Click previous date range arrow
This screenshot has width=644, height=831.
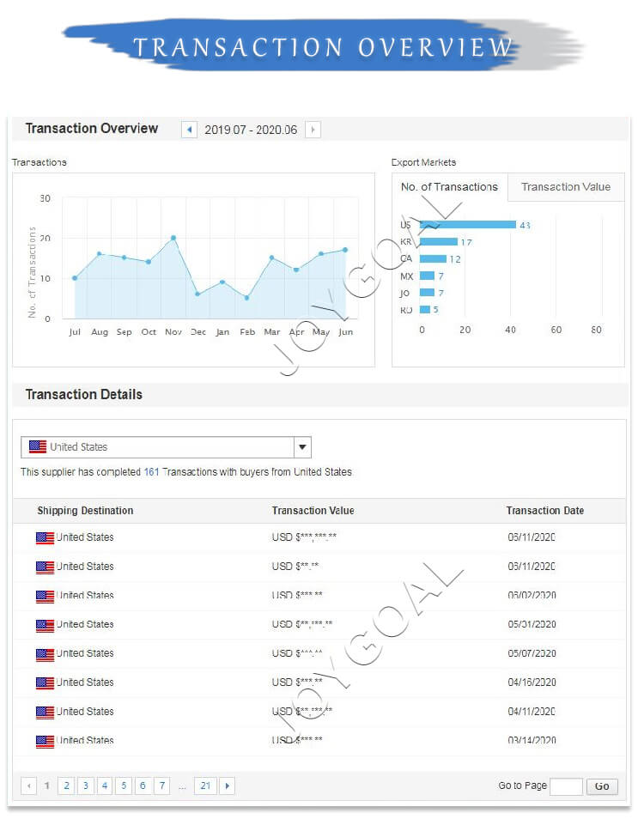(x=190, y=130)
